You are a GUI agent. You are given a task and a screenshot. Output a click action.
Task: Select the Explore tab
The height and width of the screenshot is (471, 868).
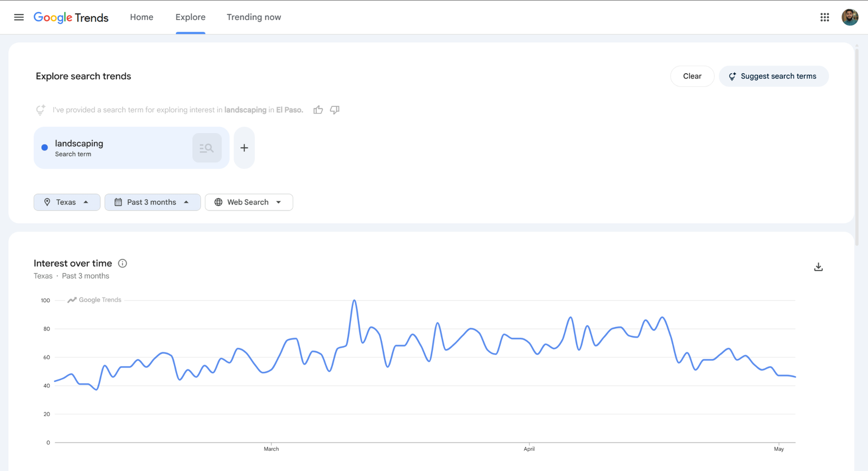point(190,17)
